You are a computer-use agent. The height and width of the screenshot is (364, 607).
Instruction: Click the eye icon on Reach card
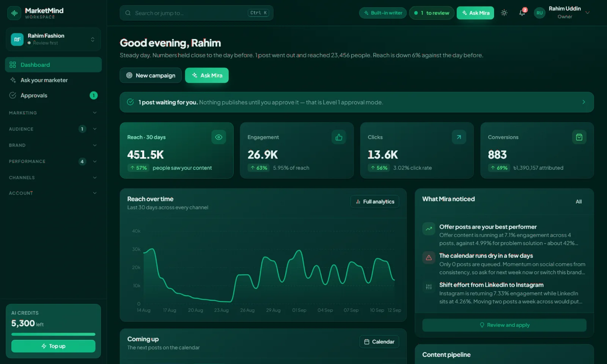tap(219, 137)
